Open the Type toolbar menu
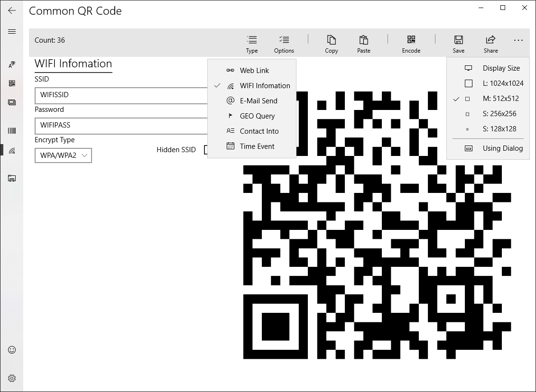This screenshot has height=392, width=536. coord(252,44)
